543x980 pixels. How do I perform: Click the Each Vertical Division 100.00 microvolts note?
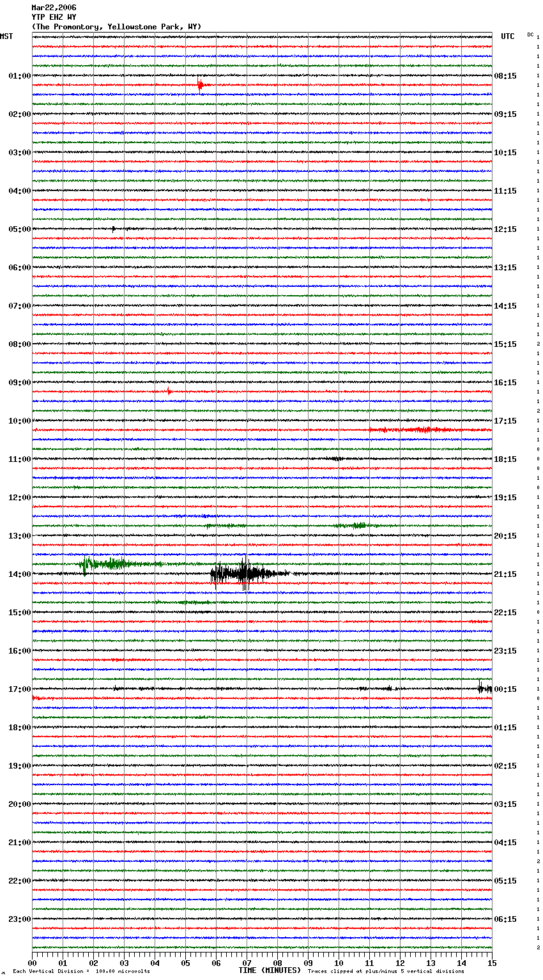pyautogui.click(x=81, y=972)
